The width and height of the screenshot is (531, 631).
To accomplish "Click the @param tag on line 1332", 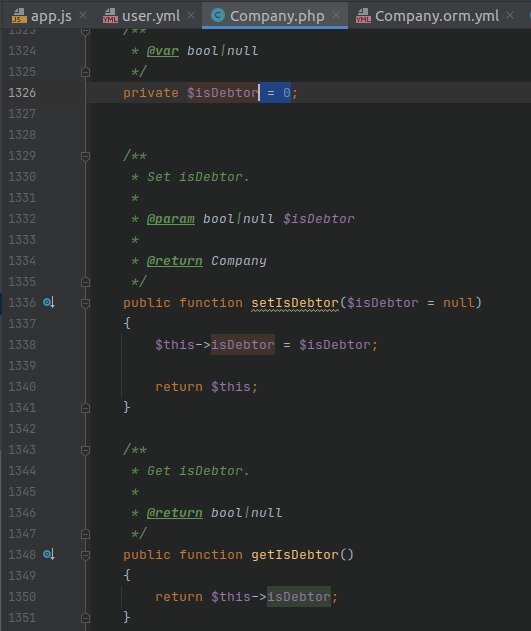I will 171,219.
